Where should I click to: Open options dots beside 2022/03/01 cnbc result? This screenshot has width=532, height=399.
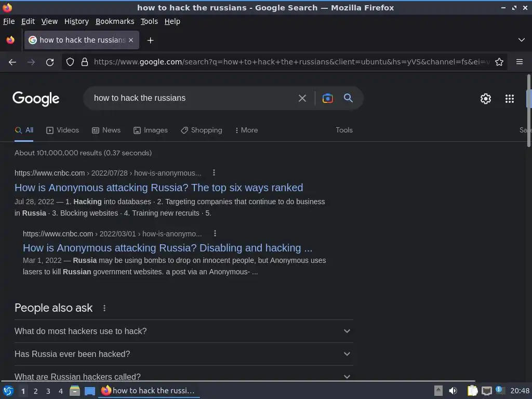(x=215, y=233)
